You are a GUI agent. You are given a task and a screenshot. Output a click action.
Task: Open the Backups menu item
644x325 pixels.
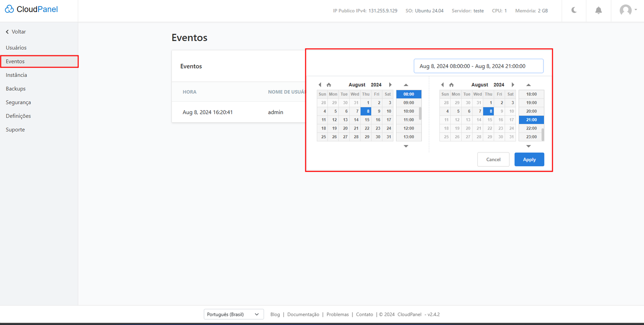click(x=16, y=88)
